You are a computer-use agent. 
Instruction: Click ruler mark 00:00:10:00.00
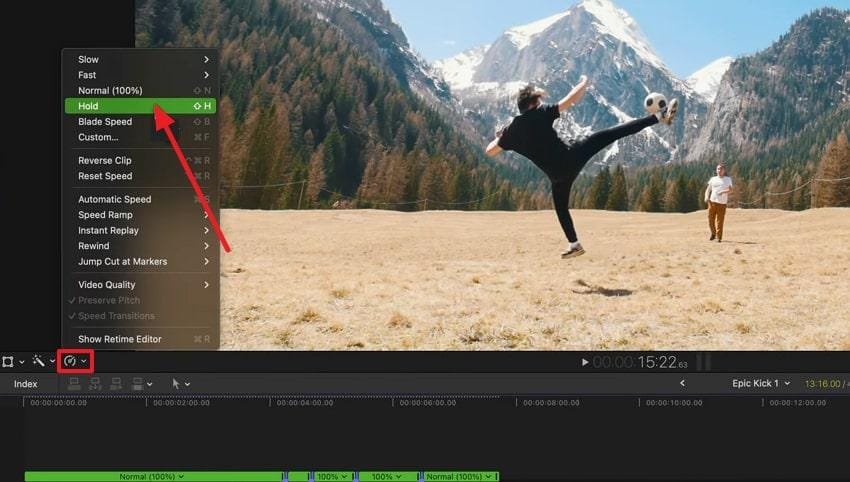coord(674,403)
